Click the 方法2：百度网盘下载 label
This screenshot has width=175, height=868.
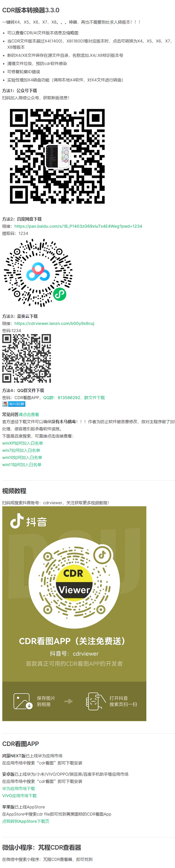point(22,219)
